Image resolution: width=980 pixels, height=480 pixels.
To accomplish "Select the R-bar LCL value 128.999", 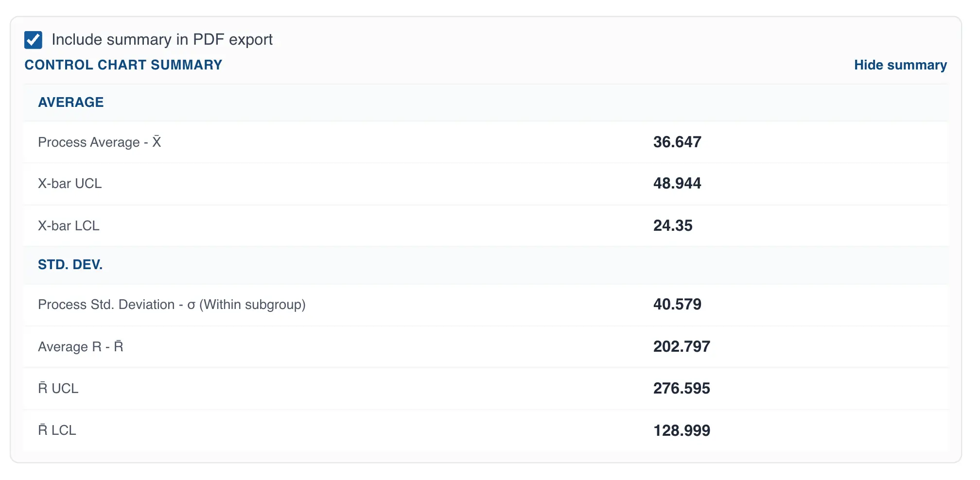I will click(x=681, y=430).
